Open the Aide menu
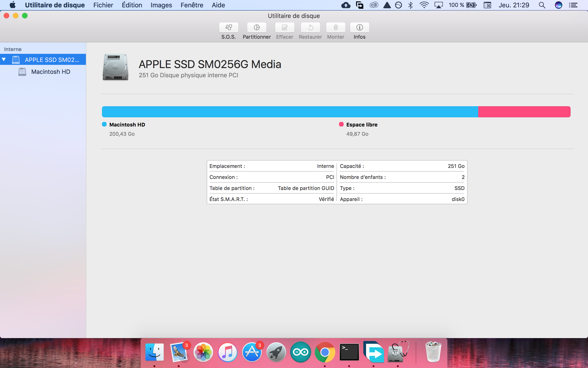 click(x=218, y=5)
